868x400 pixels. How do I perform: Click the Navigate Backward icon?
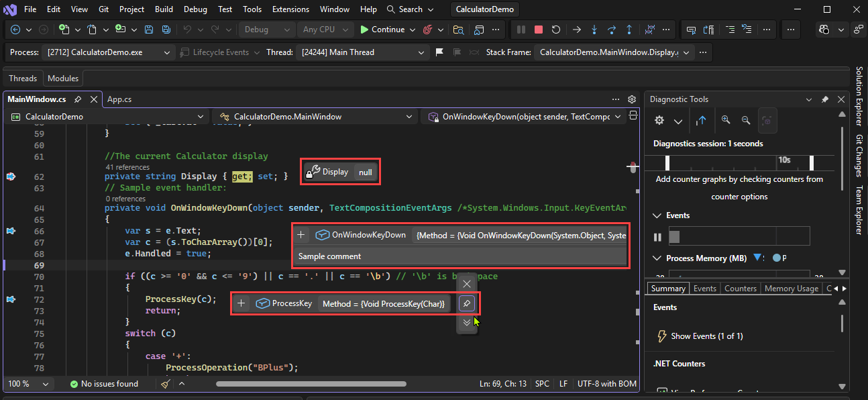[x=15, y=30]
